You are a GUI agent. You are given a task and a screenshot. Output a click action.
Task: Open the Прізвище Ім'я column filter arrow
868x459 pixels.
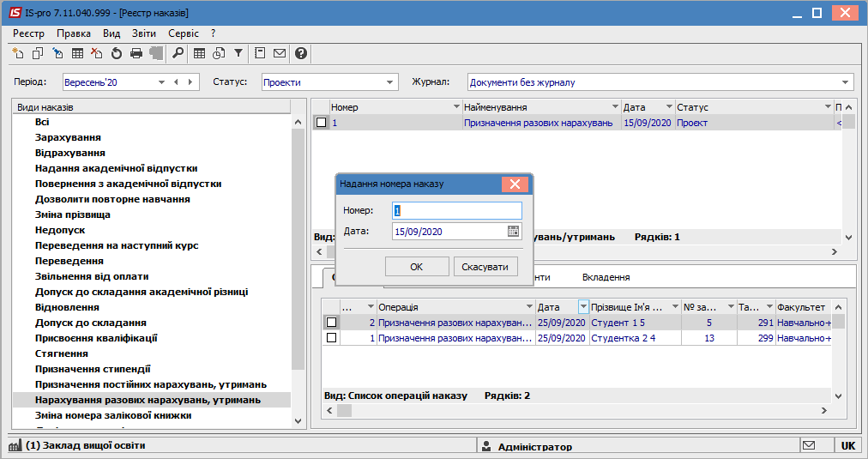(675, 306)
